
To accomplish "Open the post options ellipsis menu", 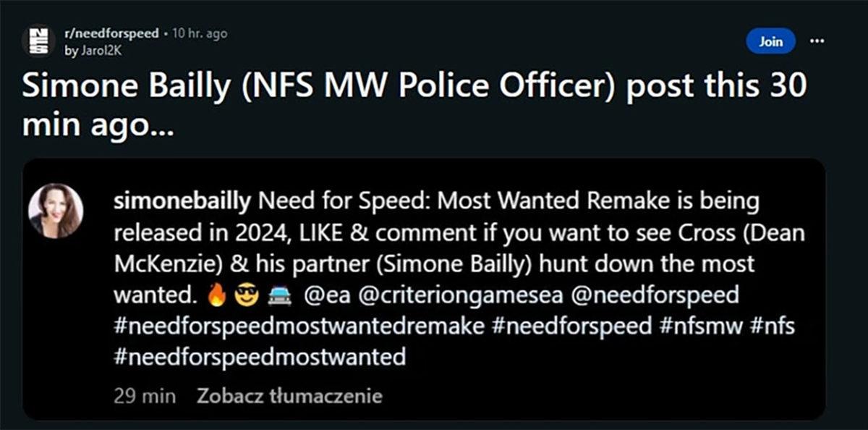I will 817,41.
